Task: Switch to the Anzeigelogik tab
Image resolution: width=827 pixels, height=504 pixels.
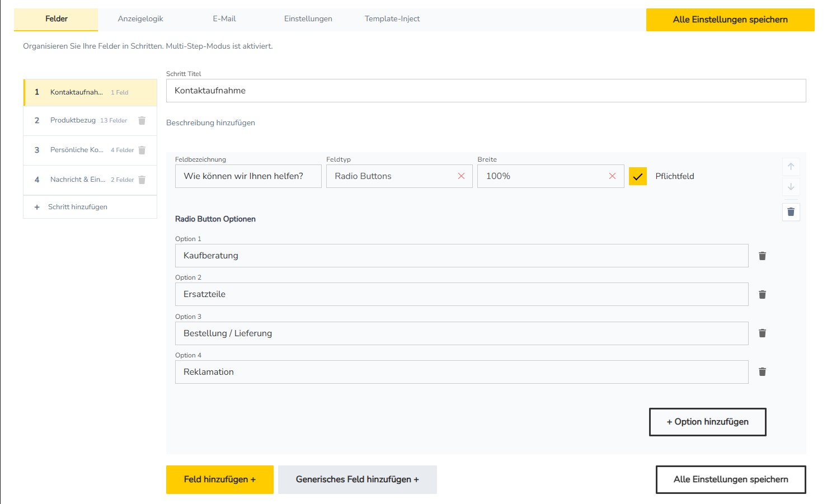Action: click(x=140, y=19)
